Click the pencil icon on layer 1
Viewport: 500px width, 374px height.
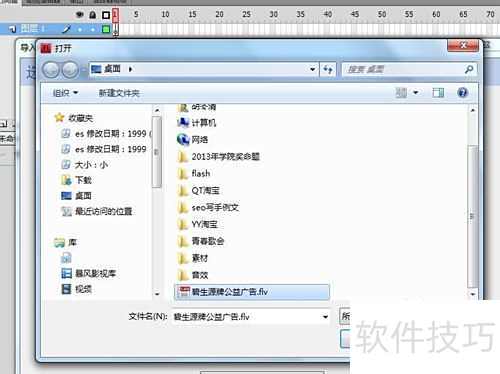(x=67, y=29)
